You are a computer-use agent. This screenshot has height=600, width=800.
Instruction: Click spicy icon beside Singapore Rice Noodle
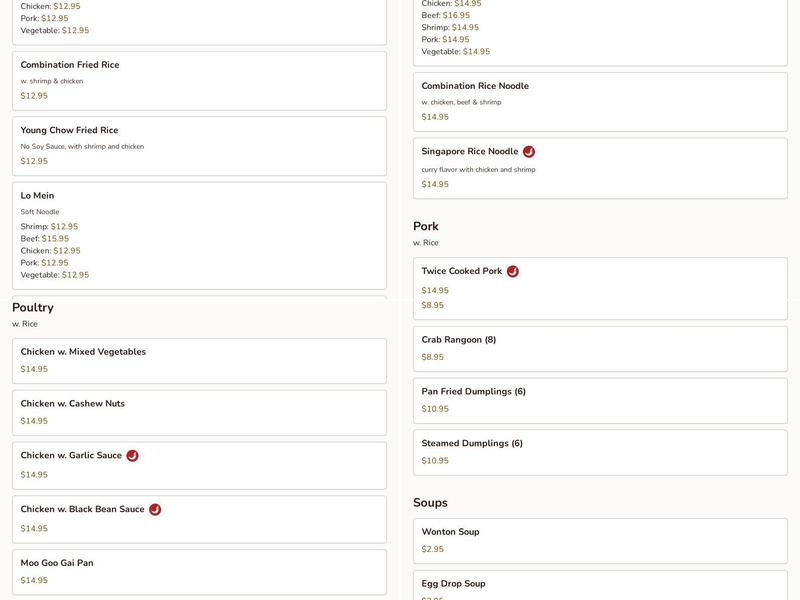529,152
